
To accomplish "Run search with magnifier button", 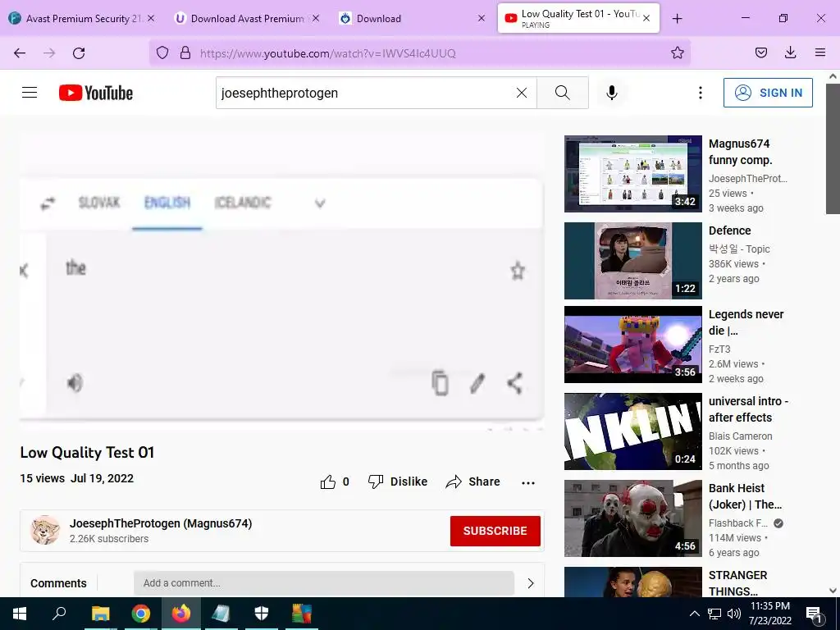I will click(x=563, y=93).
